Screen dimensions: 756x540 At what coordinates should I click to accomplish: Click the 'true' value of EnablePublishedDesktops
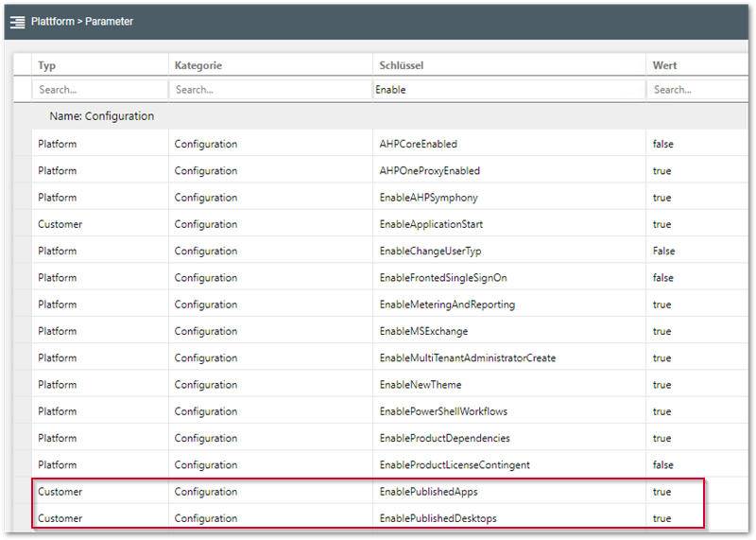coord(661,518)
